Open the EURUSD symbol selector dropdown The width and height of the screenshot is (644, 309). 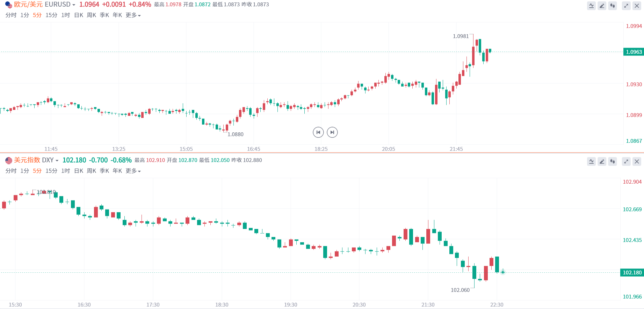pyautogui.click(x=74, y=5)
